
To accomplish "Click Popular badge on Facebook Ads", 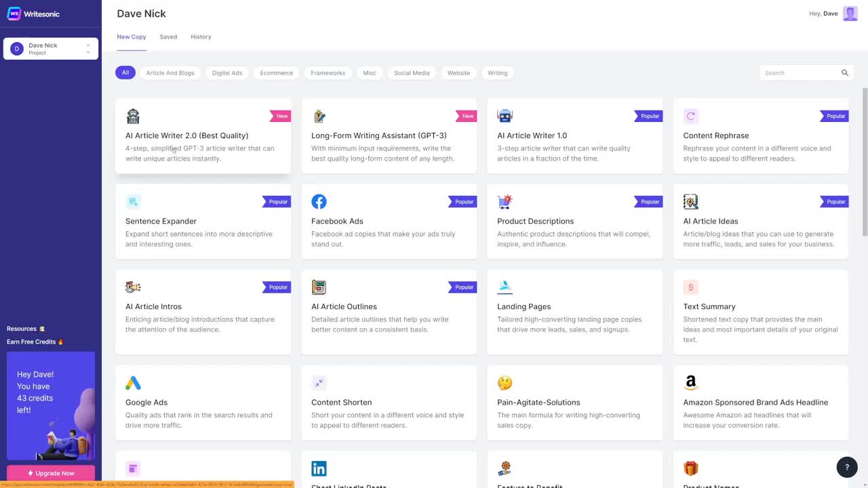I will pyautogui.click(x=462, y=201).
